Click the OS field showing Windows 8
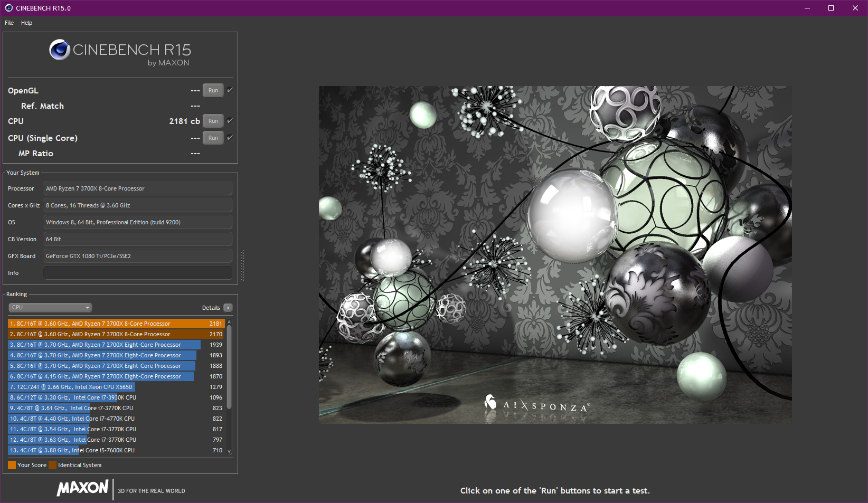The width and height of the screenshot is (868, 503). click(x=137, y=222)
